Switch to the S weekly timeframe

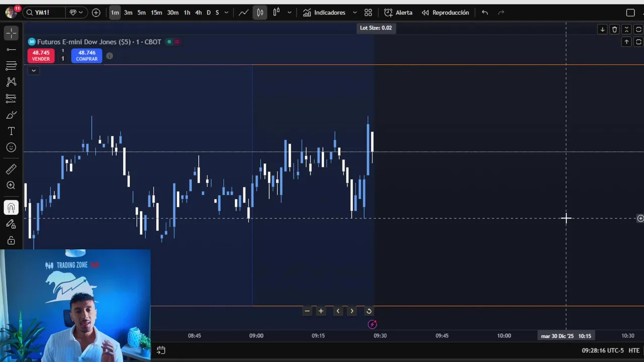pyautogui.click(x=217, y=13)
